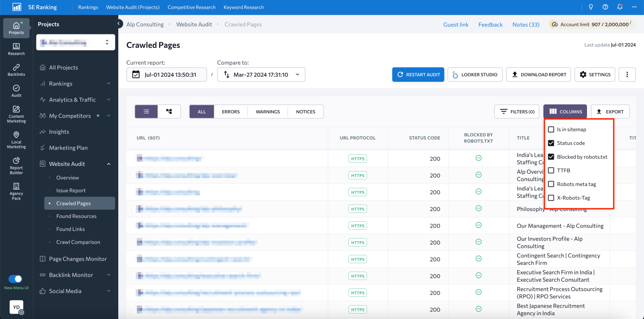Click the calendar icon in the current report field
Image resolution: width=644 pixels, height=319 pixels.
pos(136,74)
